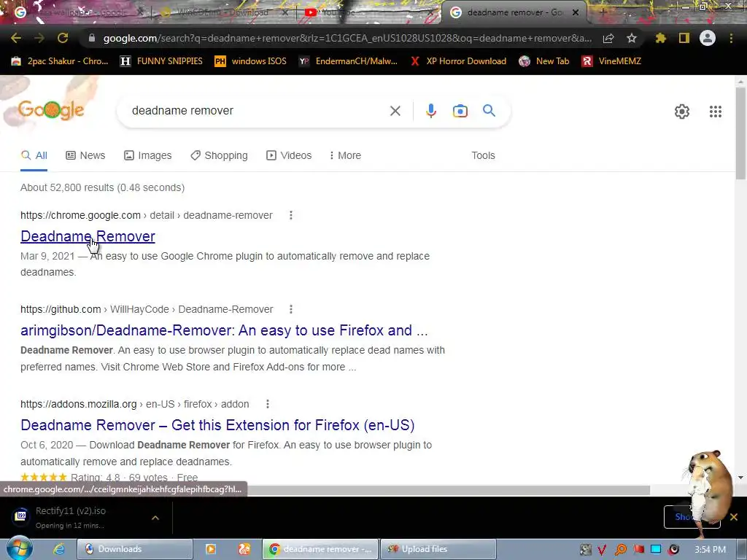Reload the page with refresh icon
The height and width of the screenshot is (560, 747).
[63, 38]
